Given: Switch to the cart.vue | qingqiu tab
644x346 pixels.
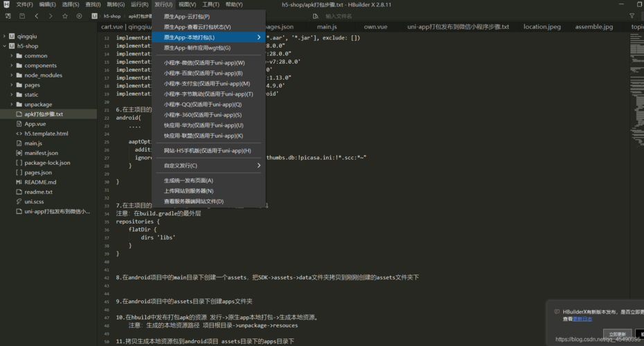Looking at the screenshot, I should [125, 27].
